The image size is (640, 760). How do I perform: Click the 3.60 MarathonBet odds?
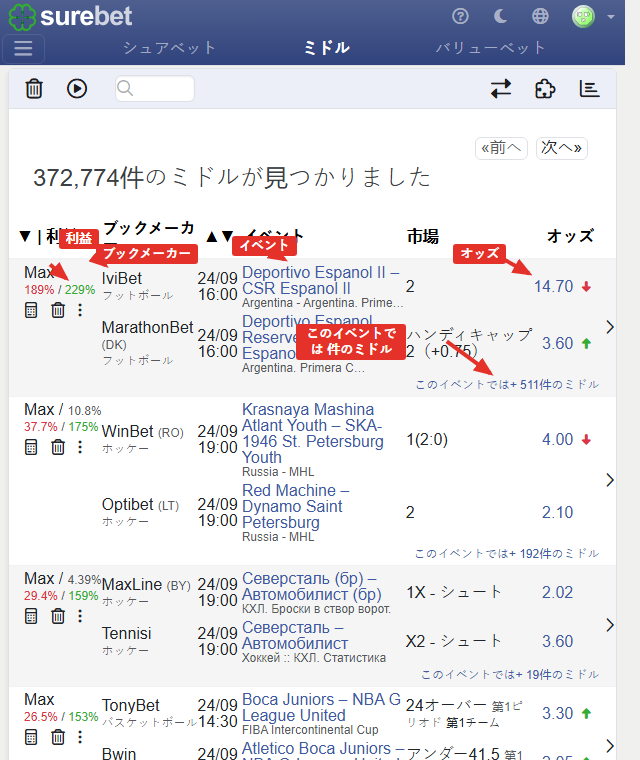click(x=558, y=343)
